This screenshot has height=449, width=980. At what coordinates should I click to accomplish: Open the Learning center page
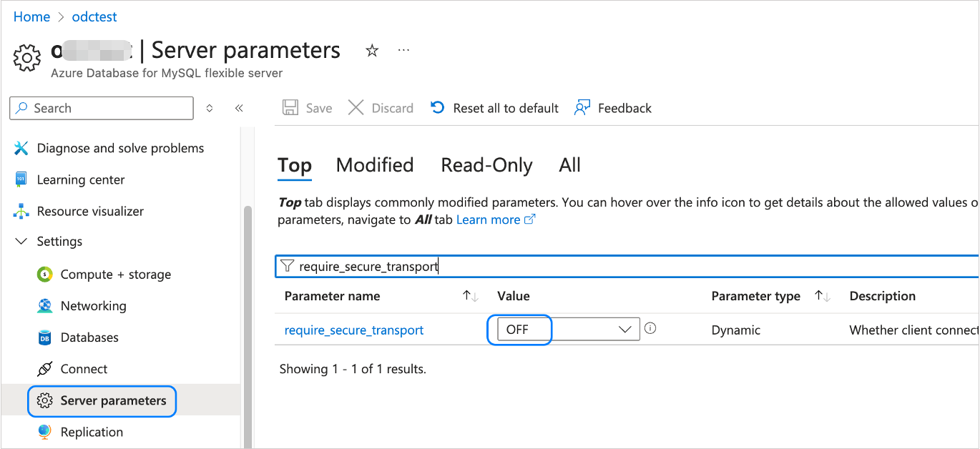tap(80, 180)
